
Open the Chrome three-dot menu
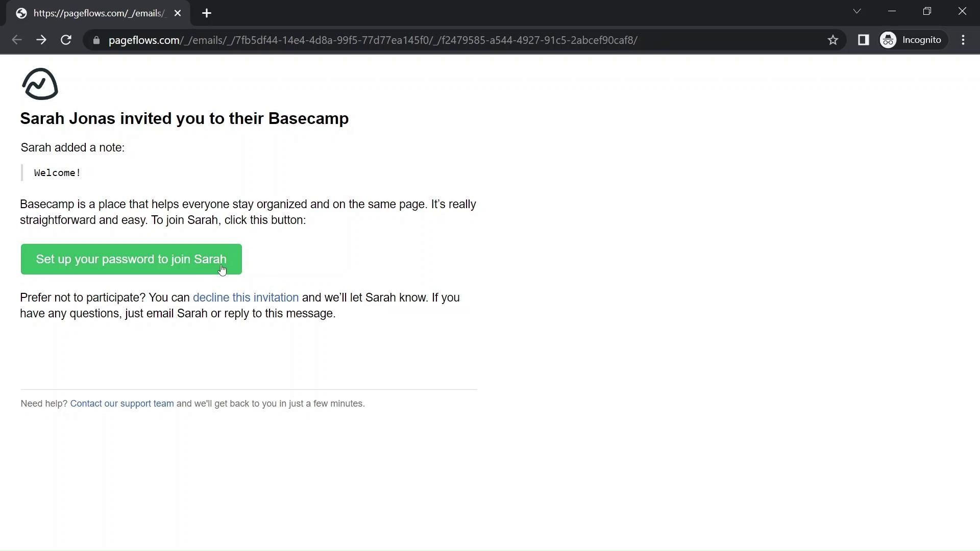963,40
